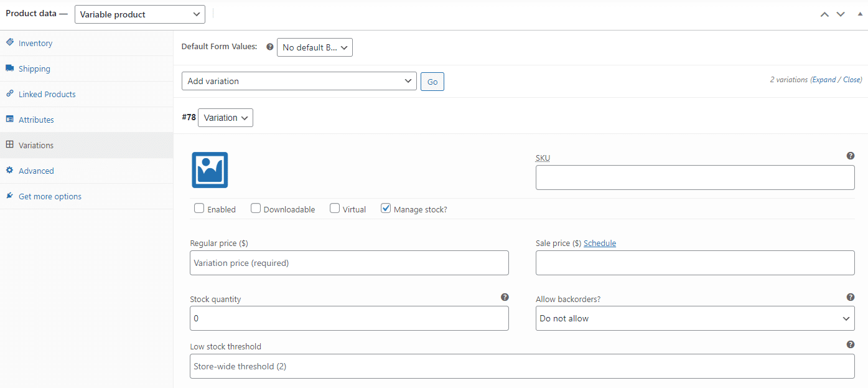Viewport: 868px width, 388px height.
Task: Open the Allow backorders dropdown
Action: [x=695, y=318]
